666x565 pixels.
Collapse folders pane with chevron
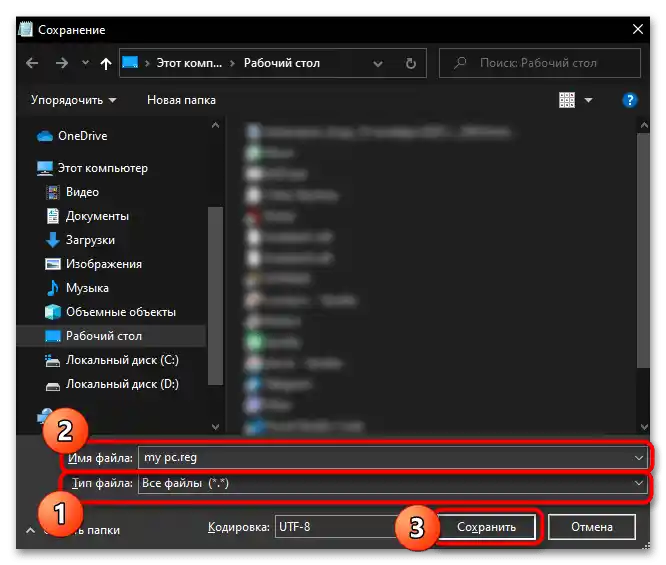(x=31, y=530)
